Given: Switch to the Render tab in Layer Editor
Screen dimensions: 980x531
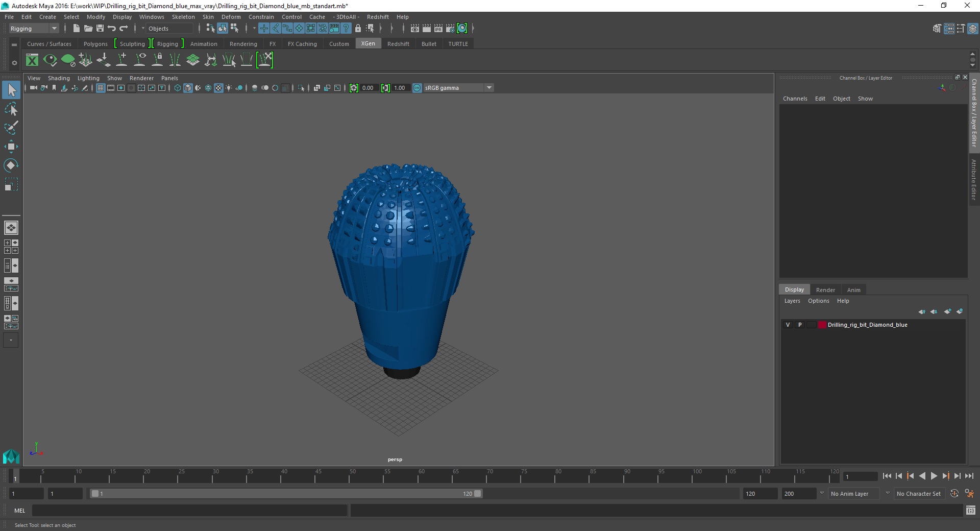Looking at the screenshot, I should (x=825, y=290).
